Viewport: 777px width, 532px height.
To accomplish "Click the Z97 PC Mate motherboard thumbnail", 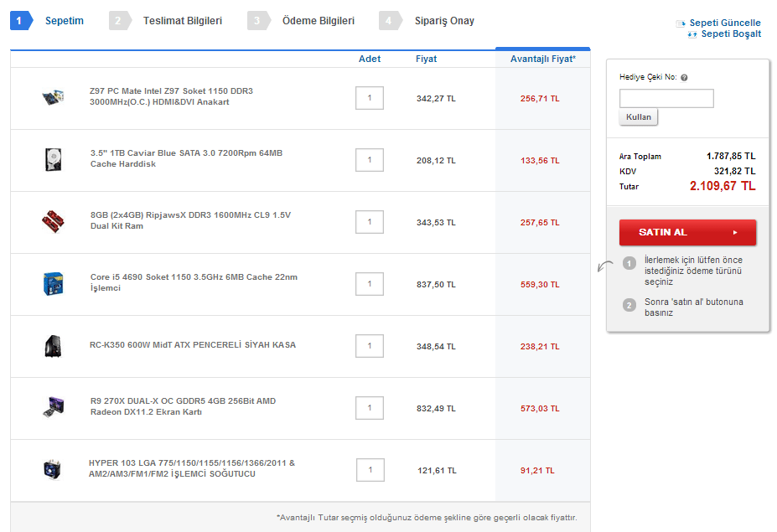I will tap(53, 96).
